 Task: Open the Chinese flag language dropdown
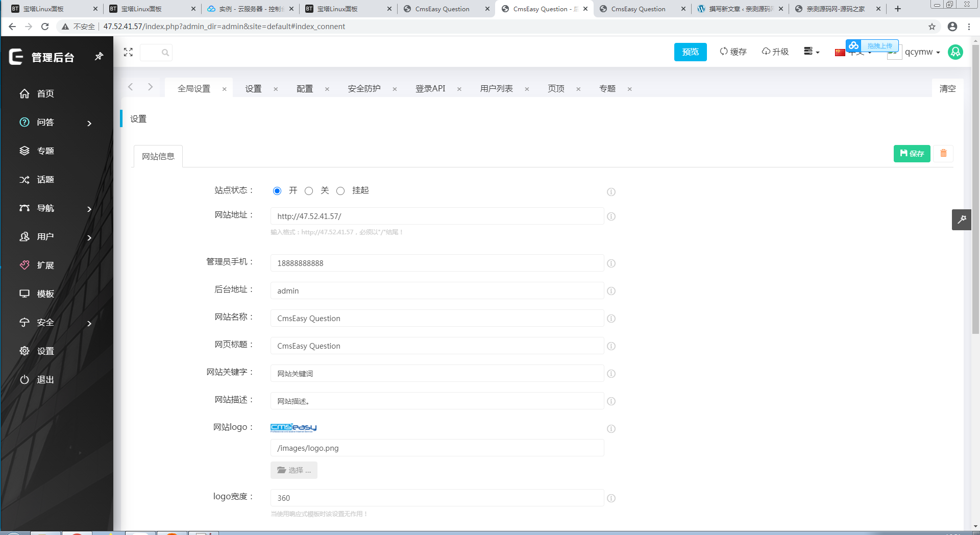coord(853,52)
